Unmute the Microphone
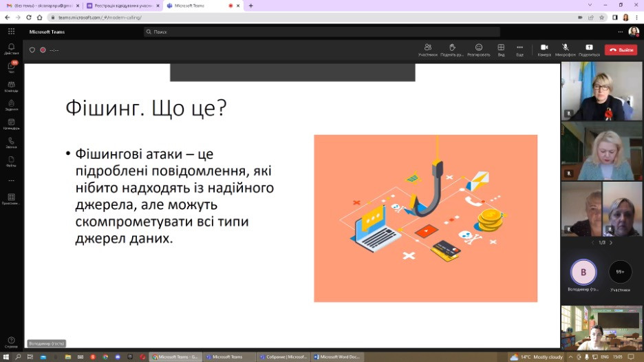 [x=565, y=50]
